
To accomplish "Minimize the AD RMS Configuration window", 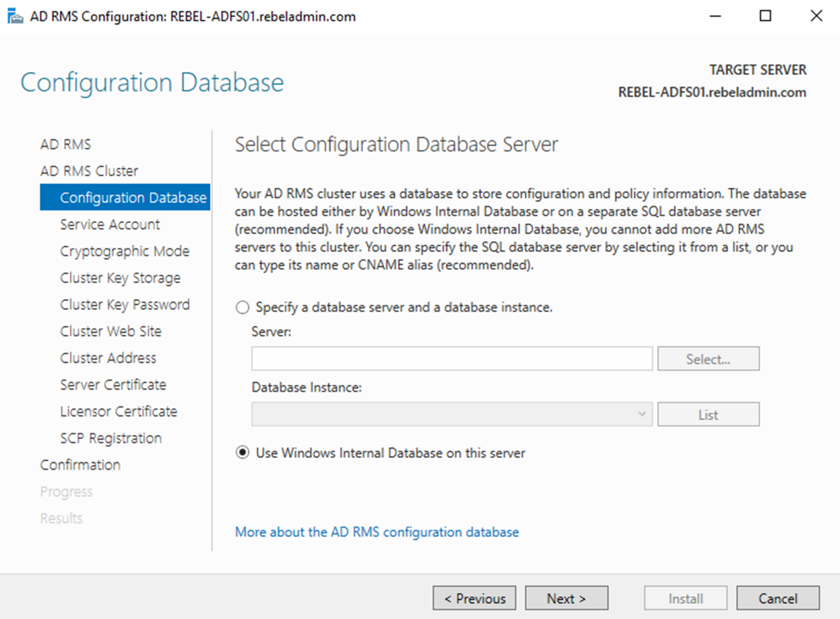I will coord(715,16).
